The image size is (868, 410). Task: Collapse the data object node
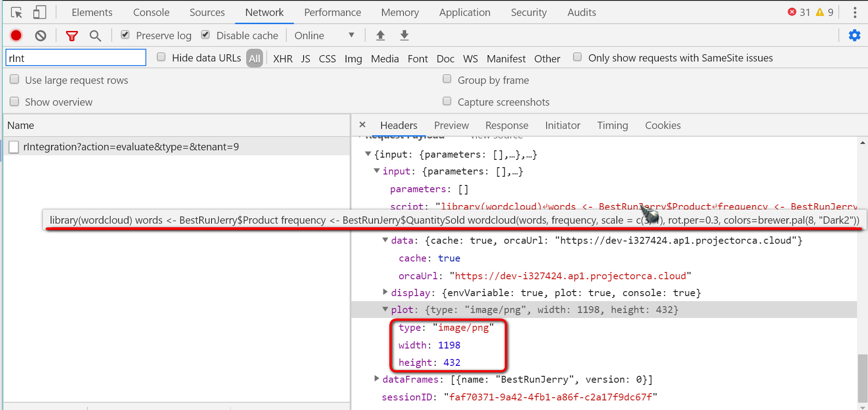tap(385, 240)
